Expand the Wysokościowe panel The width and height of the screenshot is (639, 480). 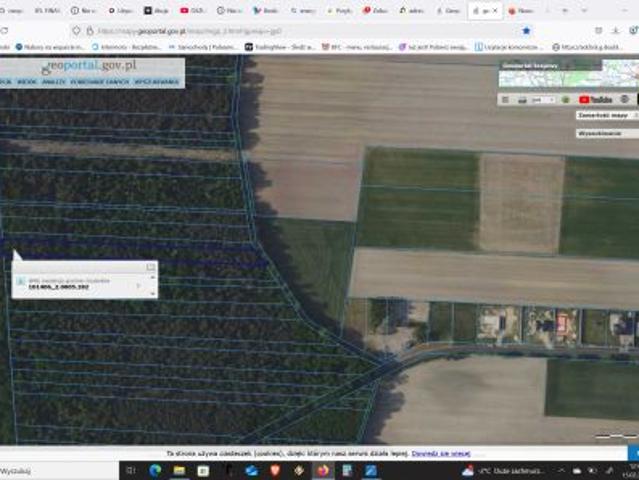click(600, 133)
